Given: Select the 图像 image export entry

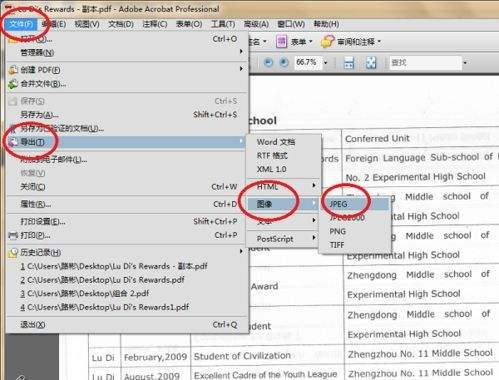Looking at the screenshot, I should coord(283,204).
